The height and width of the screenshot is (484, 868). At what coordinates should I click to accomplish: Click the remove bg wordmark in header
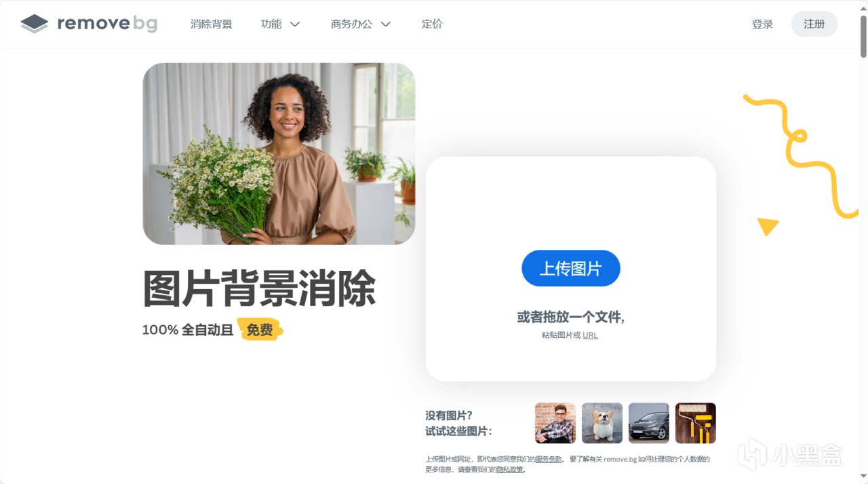107,24
